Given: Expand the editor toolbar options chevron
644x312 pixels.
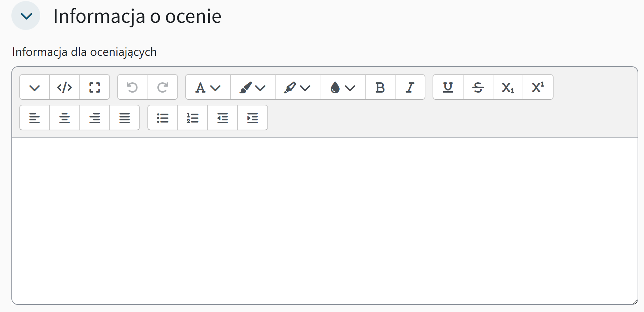Looking at the screenshot, I should pos(35,87).
